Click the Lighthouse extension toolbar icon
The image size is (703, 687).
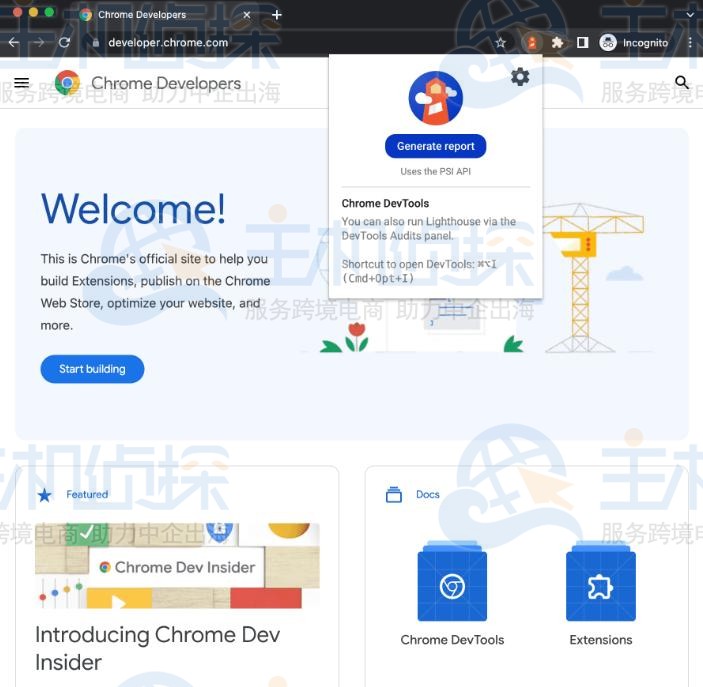[532, 43]
